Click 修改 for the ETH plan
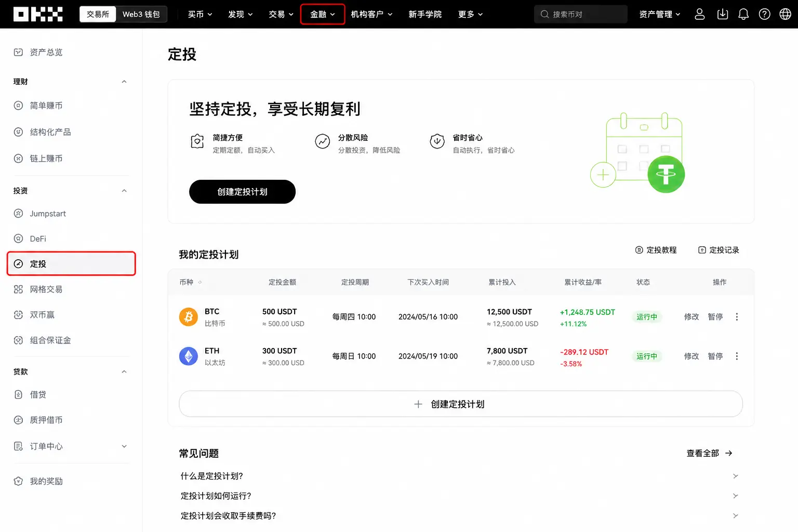This screenshot has height=532, width=798. coord(691,356)
